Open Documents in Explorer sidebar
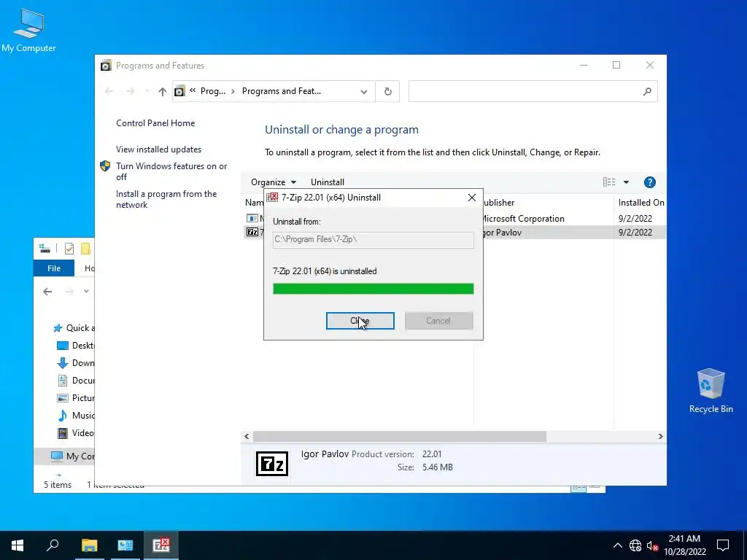 click(x=76, y=381)
